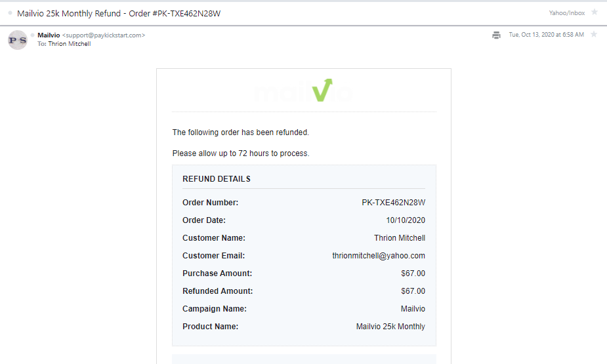Viewport: 607px width, 364px height.
Task: Click the sender status dot near Mailvio
Action: tap(33, 35)
